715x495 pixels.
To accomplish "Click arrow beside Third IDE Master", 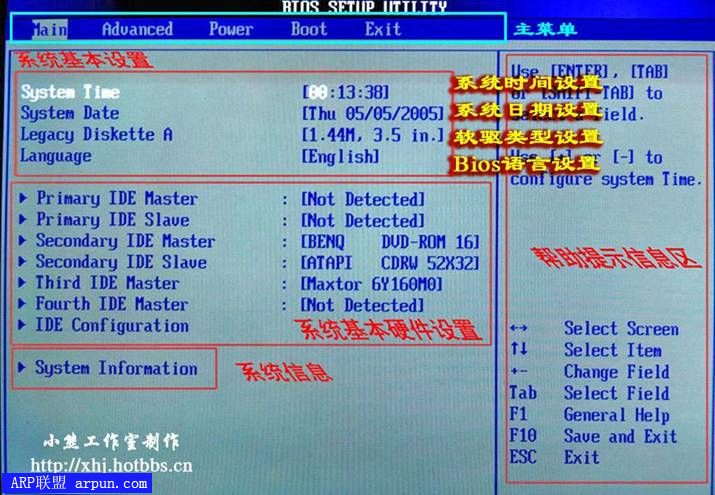I will 23,282.
